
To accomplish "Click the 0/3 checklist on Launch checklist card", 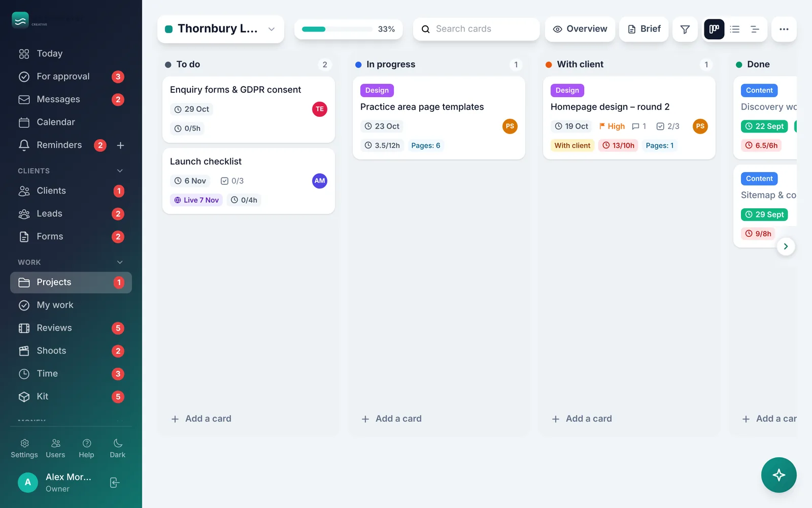I will click(x=232, y=181).
